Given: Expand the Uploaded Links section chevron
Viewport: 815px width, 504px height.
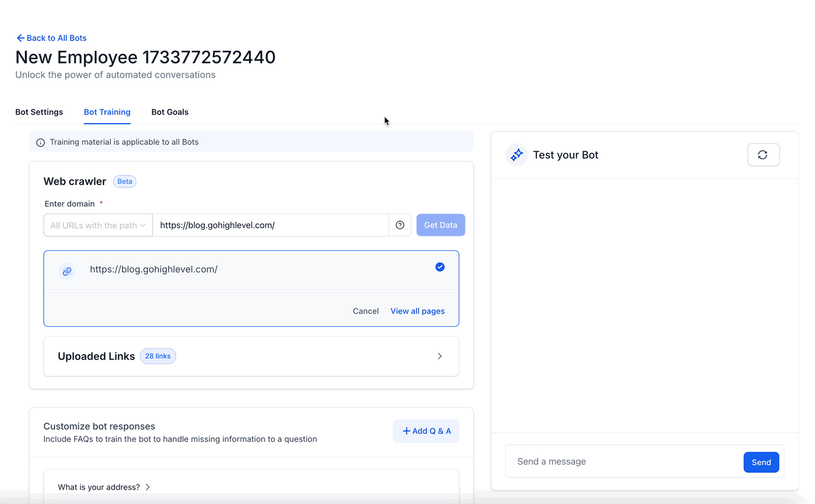Looking at the screenshot, I should click(x=440, y=356).
